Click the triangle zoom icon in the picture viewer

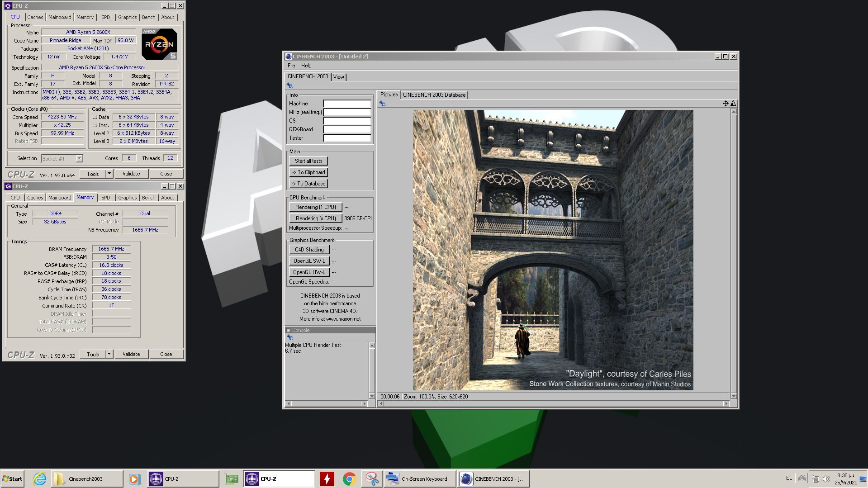[x=733, y=104]
